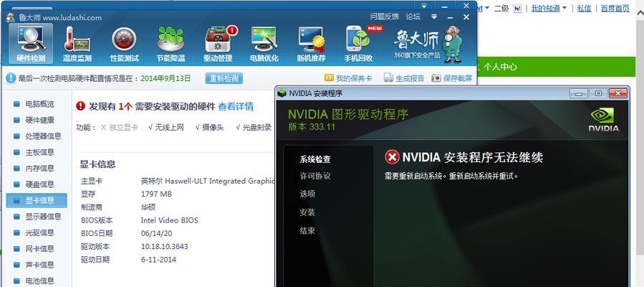Select 选项 step in NVIDIA installer
This screenshot has height=287, width=644.
point(307,194)
